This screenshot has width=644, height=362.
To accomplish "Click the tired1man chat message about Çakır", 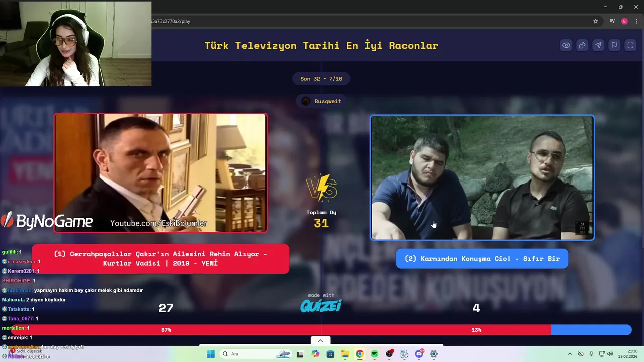I will [x=72, y=290].
